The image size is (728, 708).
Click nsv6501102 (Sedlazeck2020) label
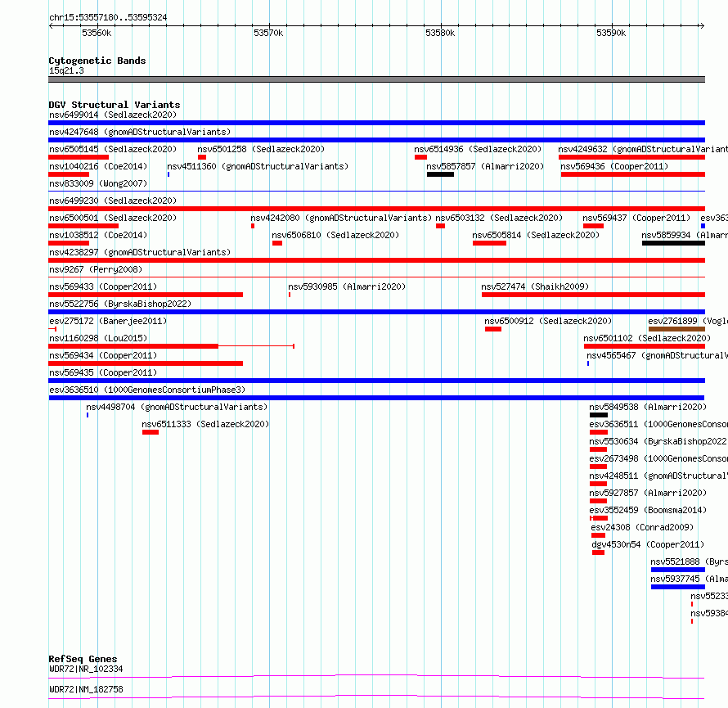pyautogui.click(x=647, y=338)
